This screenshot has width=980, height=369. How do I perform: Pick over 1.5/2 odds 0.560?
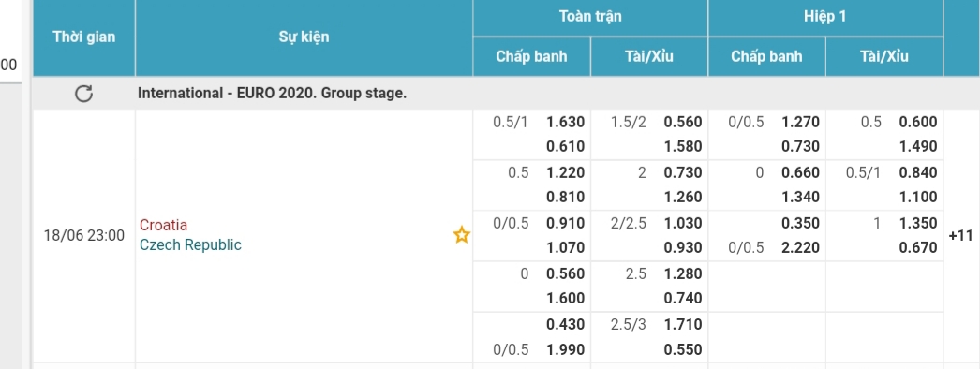(x=682, y=123)
